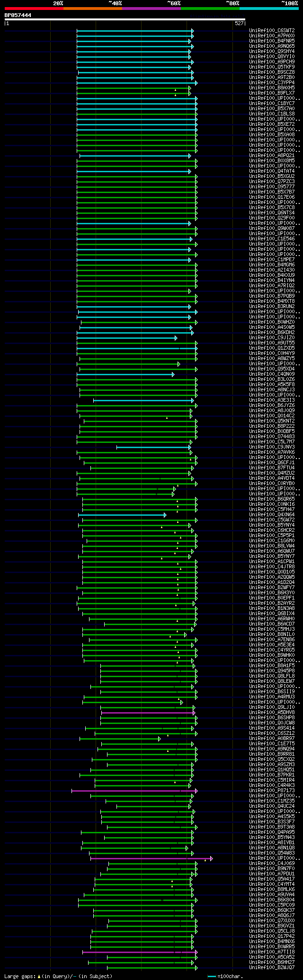Click the cyan alignment bar for UniRef100_Q4XN64
This screenshot has width=303, height=980.
pyautogui.click(x=122, y=515)
